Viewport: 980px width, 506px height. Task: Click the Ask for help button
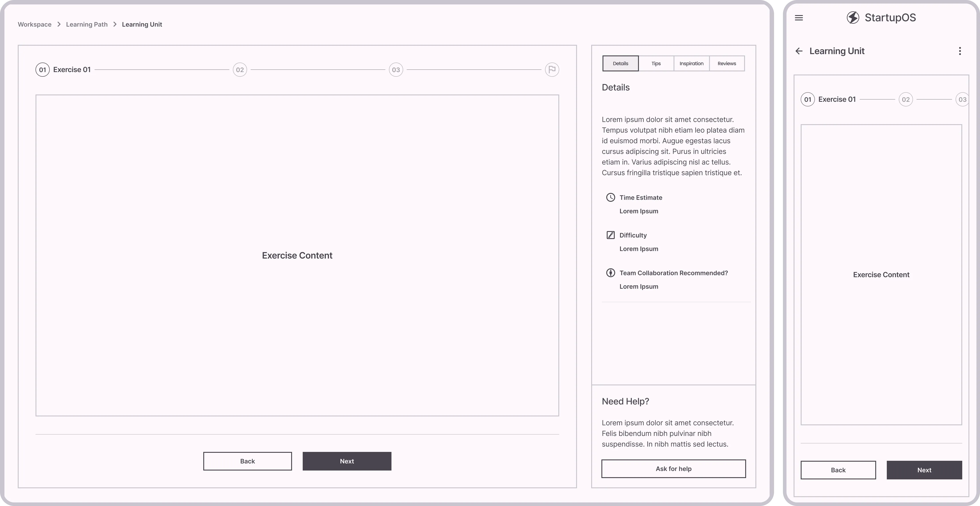pos(673,468)
